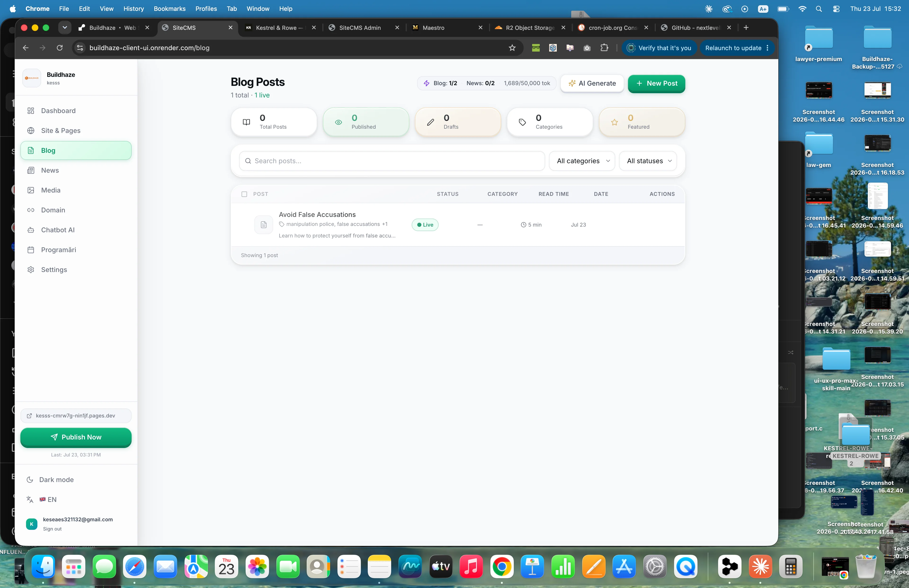Open Domain settings in sidebar
This screenshot has height=588, width=909.
tap(76, 210)
